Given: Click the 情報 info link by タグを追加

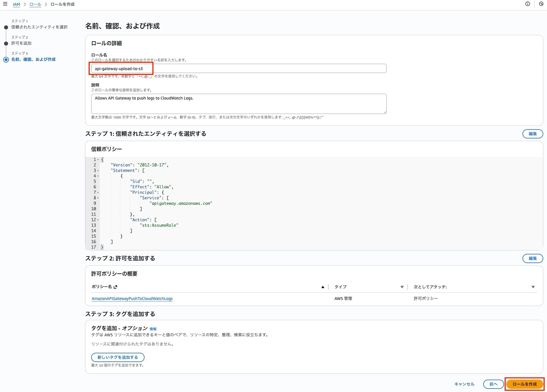Looking at the screenshot, I should point(153,329).
